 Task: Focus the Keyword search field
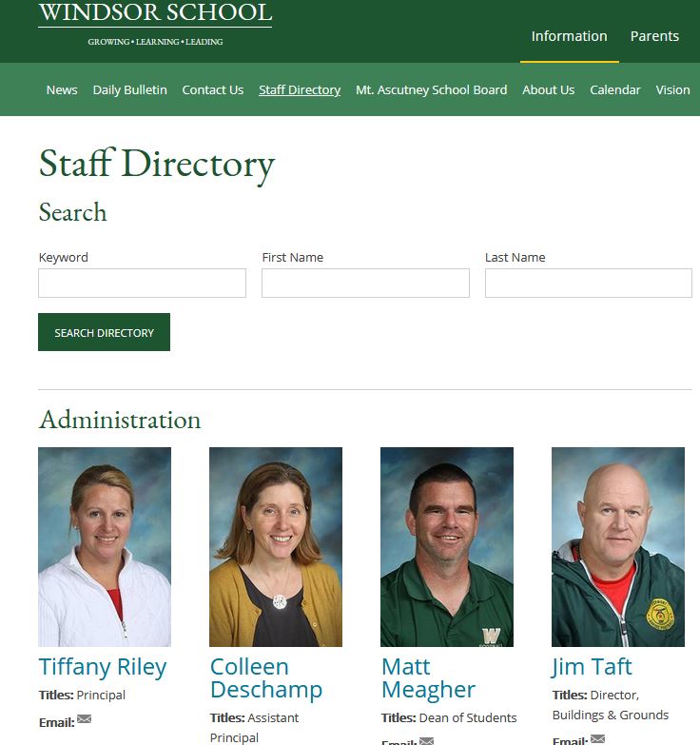pos(142,283)
